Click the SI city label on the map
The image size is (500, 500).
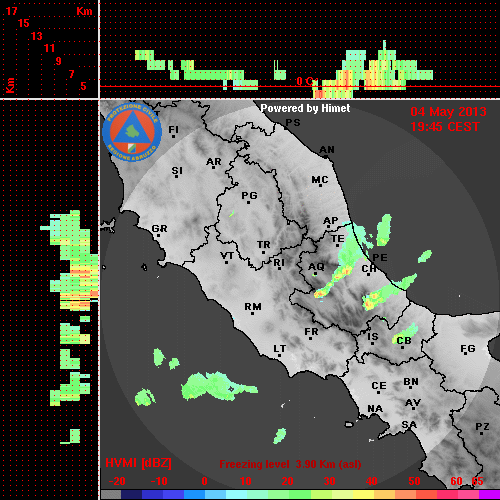[177, 171]
